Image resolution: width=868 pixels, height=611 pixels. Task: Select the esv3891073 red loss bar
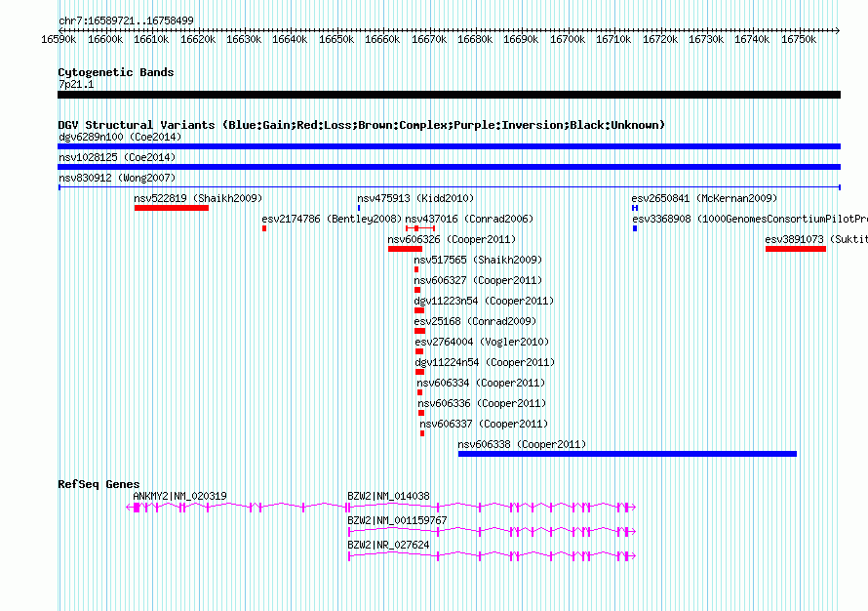click(x=796, y=249)
